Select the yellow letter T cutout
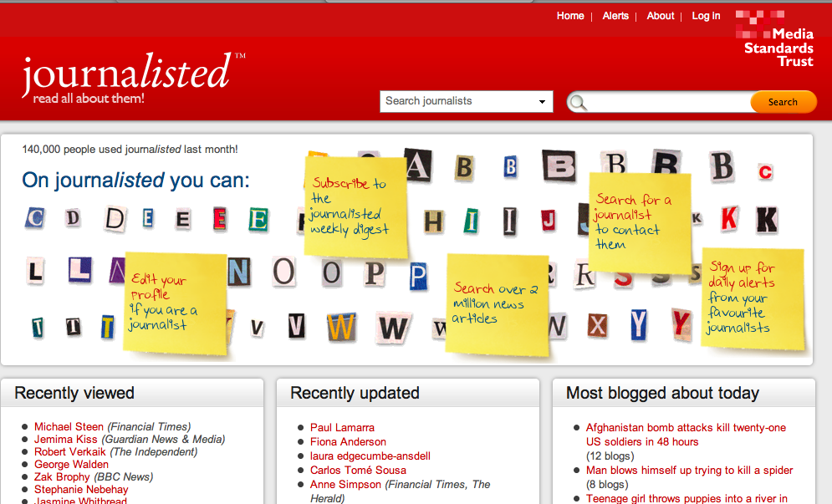Screen dimensions: 832x504 (x=107, y=327)
